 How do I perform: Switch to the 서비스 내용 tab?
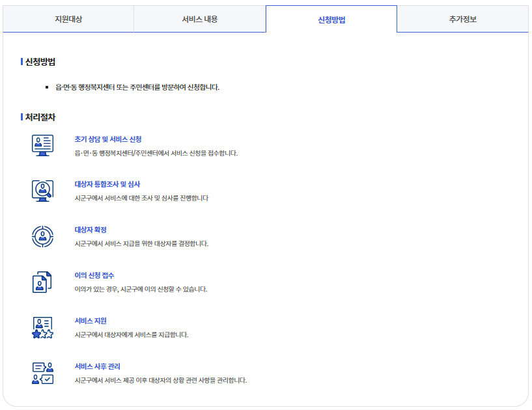[199, 19]
